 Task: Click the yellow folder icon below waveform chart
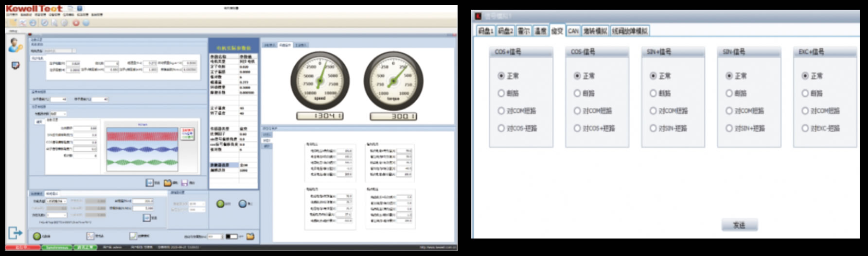click(168, 183)
